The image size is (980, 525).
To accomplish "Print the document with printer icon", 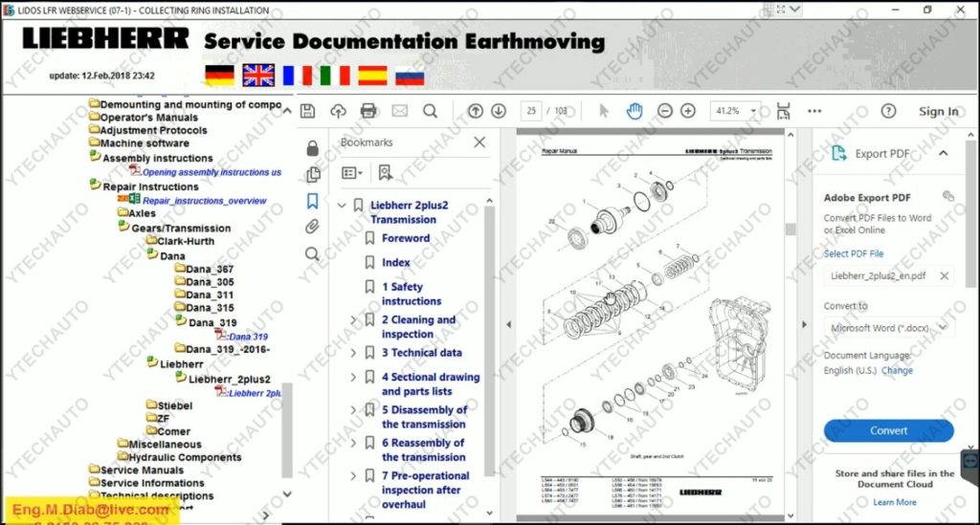I will (368, 111).
